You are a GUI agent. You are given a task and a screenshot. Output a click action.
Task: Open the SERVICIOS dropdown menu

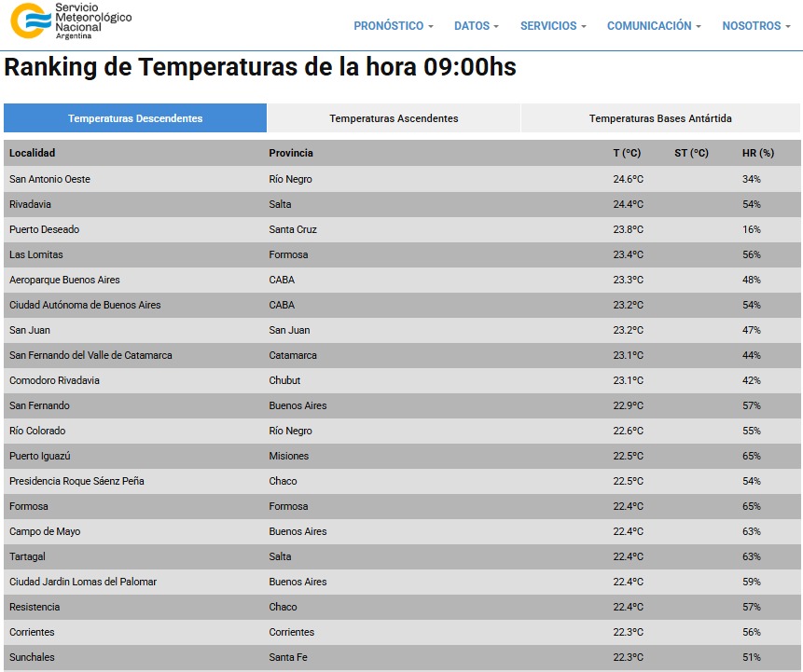click(x=552, y=26)
